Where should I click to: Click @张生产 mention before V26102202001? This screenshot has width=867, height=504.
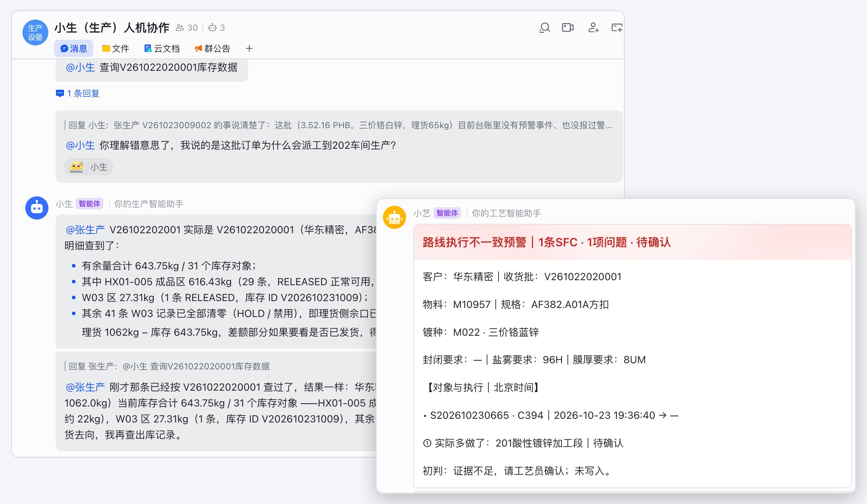85,230
